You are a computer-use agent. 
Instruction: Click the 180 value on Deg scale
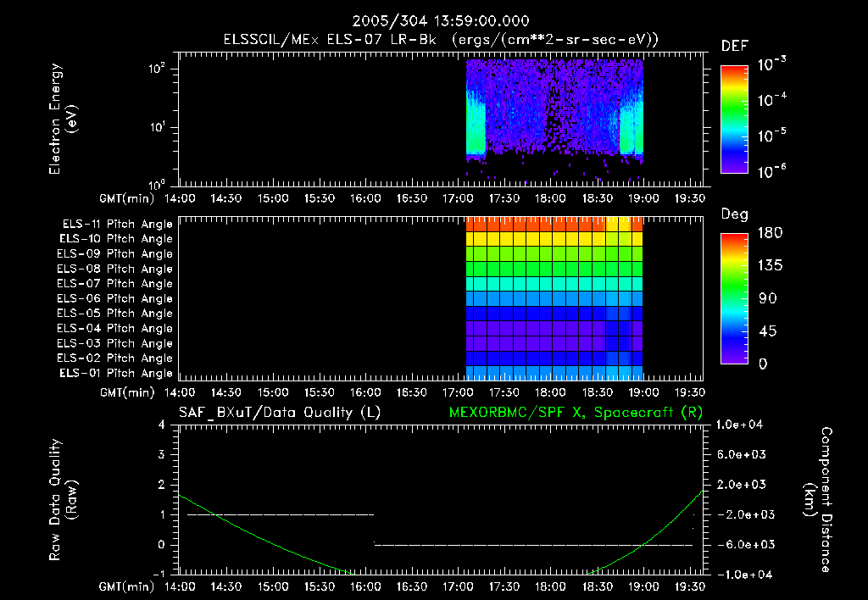coord(771,233)
